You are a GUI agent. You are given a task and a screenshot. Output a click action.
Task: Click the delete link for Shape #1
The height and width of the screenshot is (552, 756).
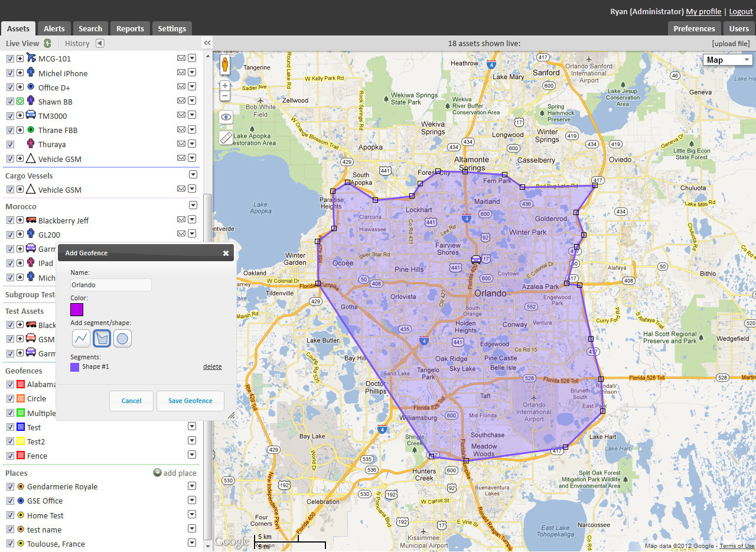(x=212, y=366)
